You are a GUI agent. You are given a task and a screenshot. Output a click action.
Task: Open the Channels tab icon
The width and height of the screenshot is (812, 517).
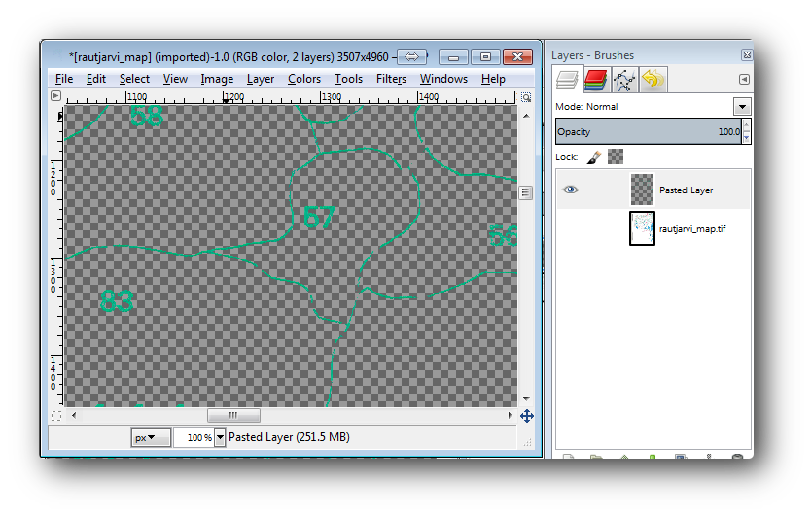(596, 80)
